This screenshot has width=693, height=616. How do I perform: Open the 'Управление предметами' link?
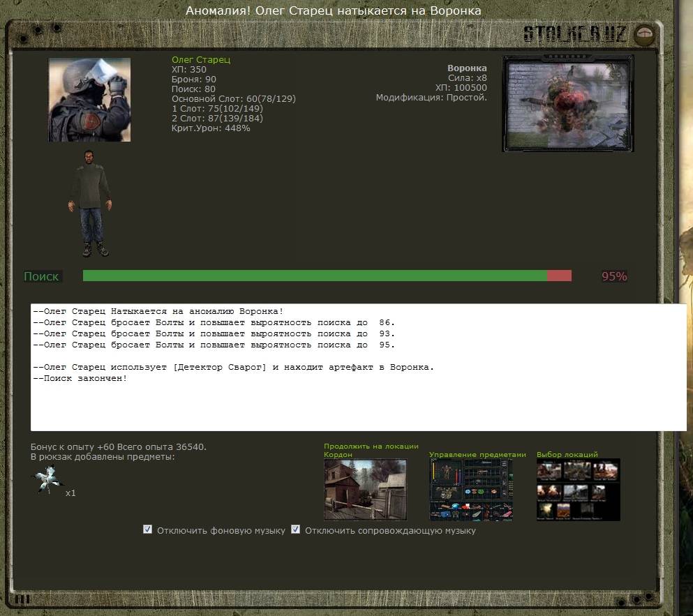477,454
